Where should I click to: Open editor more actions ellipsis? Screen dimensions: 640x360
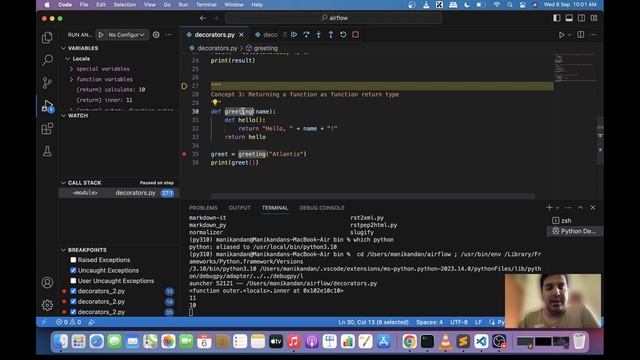click(x=593, y=35)
